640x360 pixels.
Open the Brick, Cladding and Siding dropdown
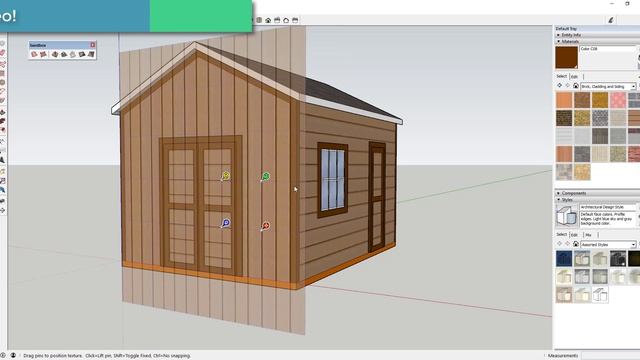[x=608, y=86]
